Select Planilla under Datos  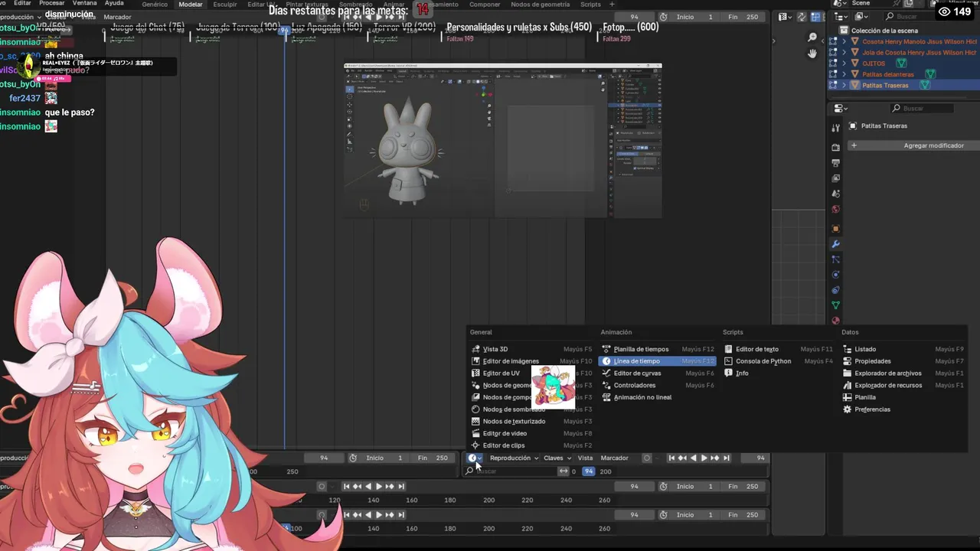[x=903, y=397]
